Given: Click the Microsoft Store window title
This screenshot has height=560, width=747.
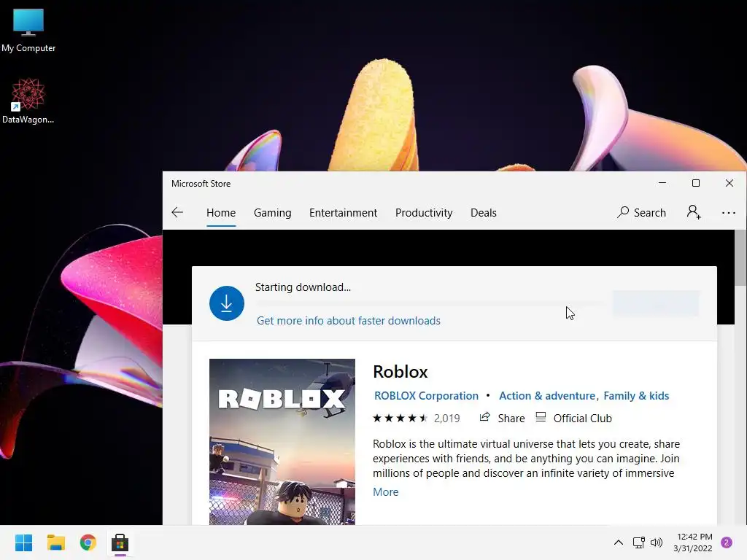Looking at the screenshot, I should pos(201,184).
